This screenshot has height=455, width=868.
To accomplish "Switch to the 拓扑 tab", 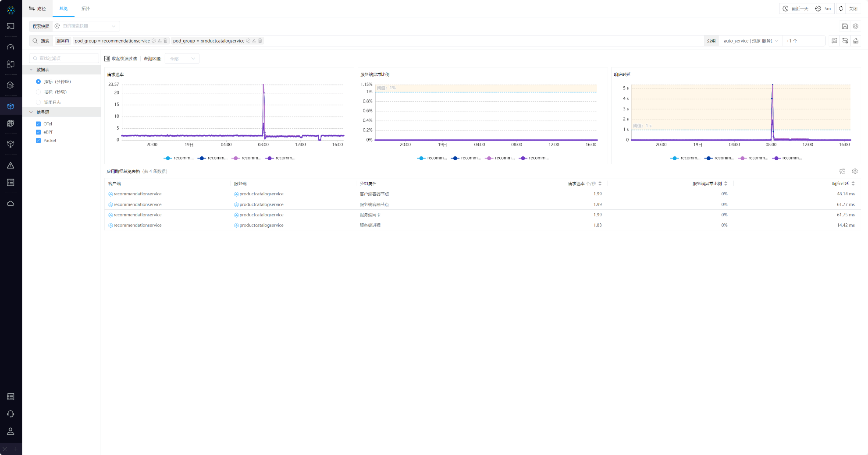I will pos(85,9).
